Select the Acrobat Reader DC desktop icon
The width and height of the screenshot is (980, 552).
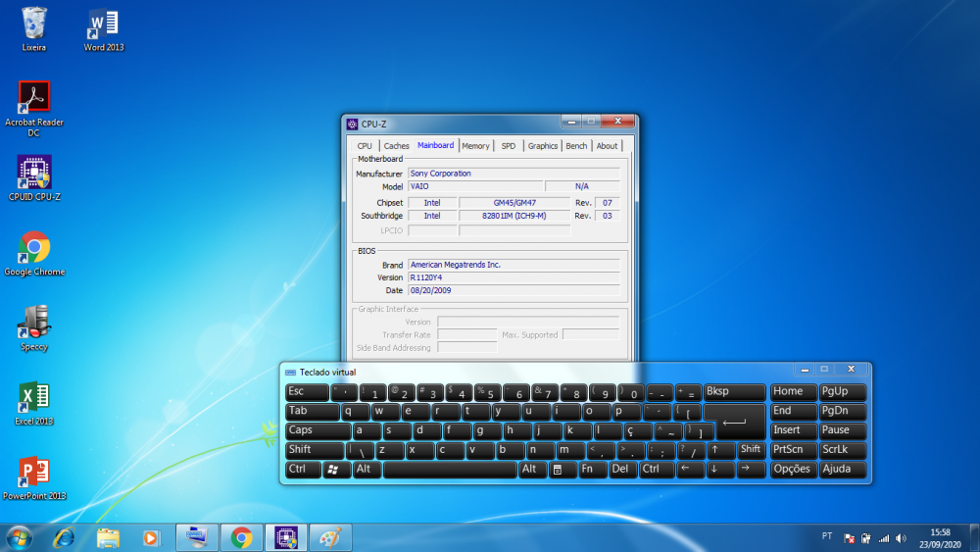click(x=33, y=109)
